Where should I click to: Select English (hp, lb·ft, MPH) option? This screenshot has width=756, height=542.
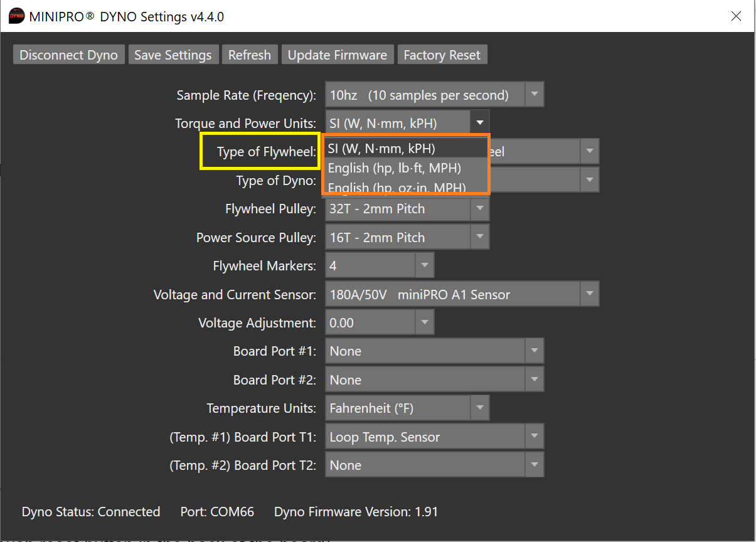coord(406,168)
